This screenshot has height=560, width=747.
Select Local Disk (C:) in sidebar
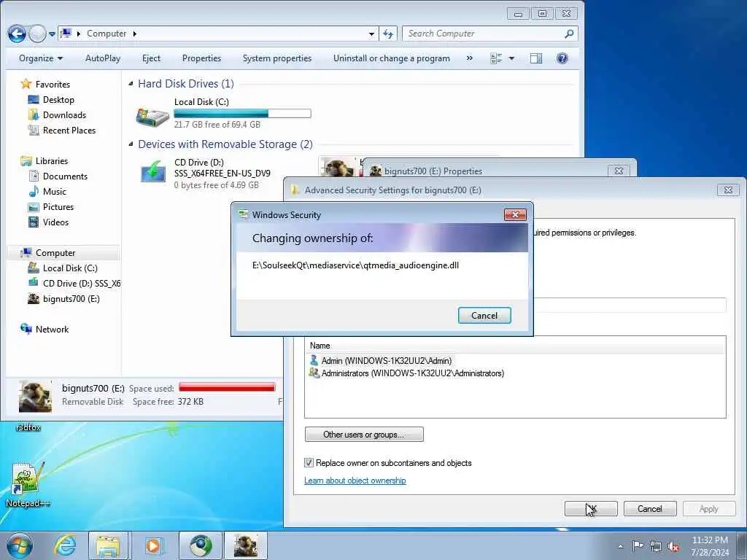[70, 268]
